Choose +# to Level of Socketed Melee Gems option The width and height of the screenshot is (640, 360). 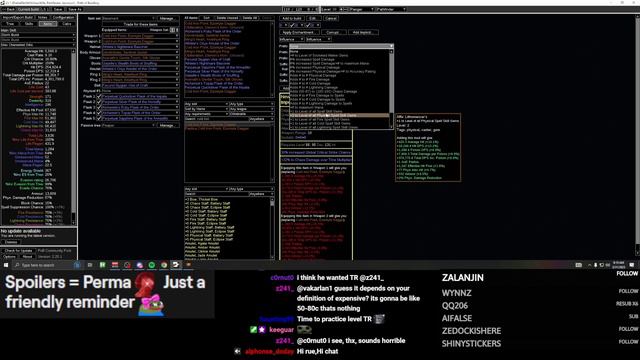pos(340,56)
